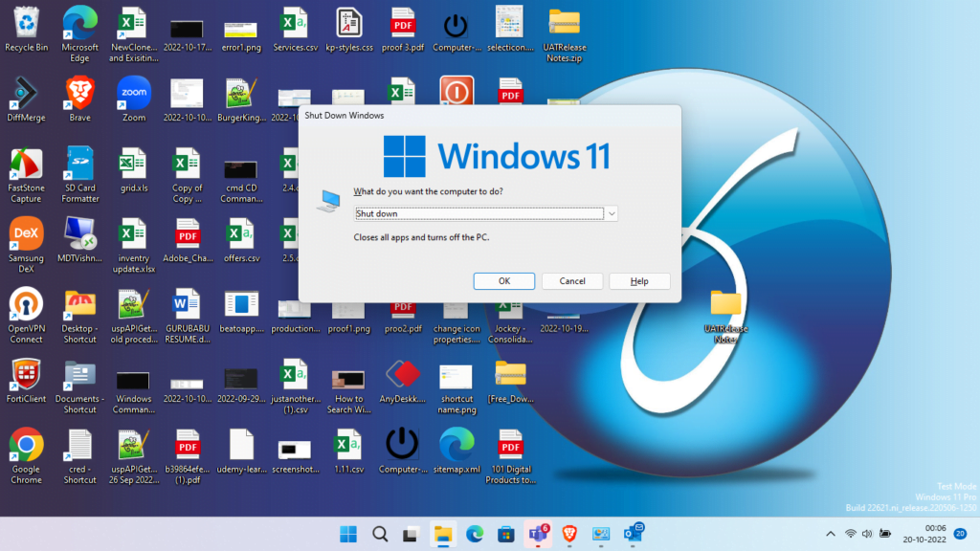The image size is (980, 551).
Task: Launch Microsoft Edge from the taskbar
Action: point(475,534)
